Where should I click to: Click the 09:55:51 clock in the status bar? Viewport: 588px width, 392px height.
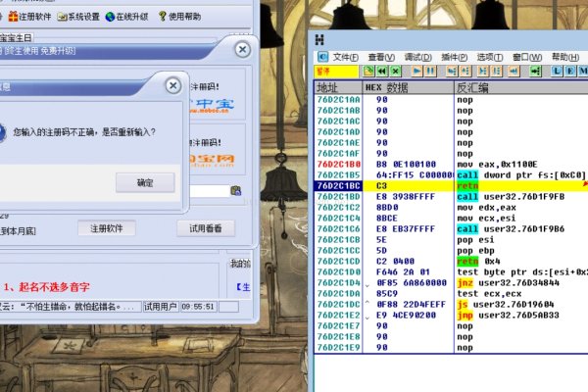(198, 307)
